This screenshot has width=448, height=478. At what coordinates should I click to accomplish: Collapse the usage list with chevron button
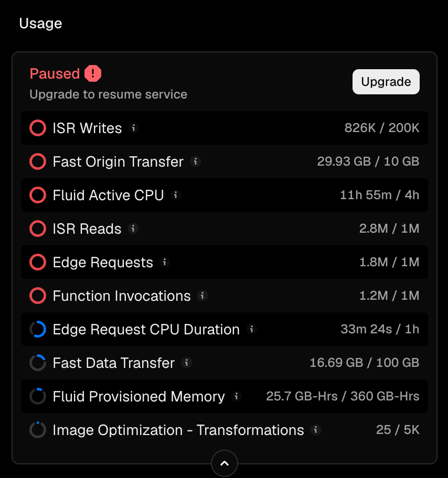tap(225, 463)
